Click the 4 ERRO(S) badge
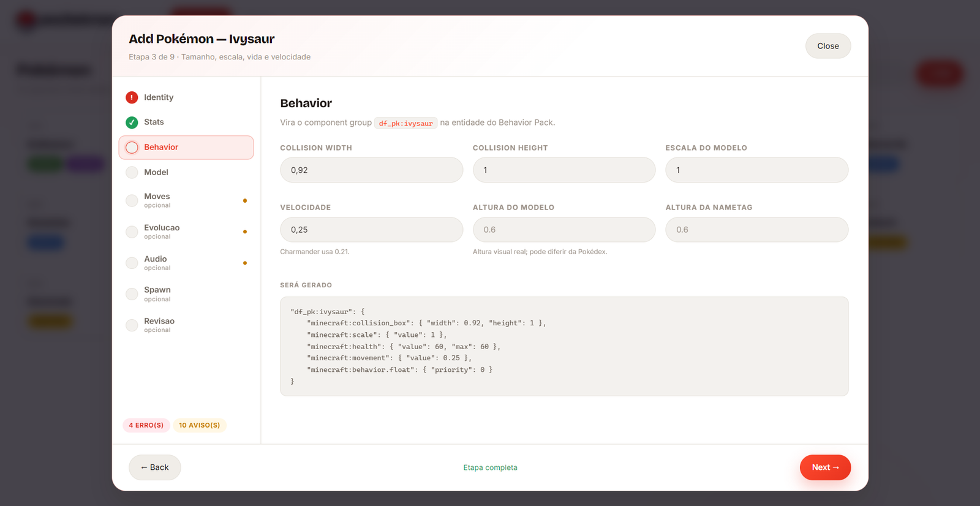 [x=146, y=425]
